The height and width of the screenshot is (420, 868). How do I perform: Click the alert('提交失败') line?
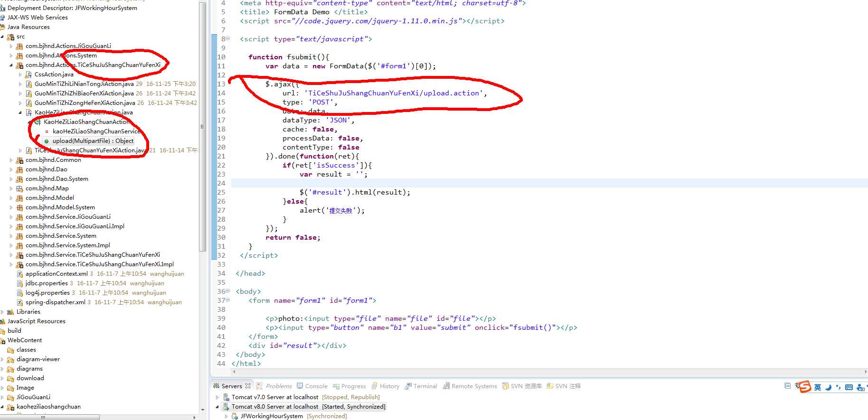(x=332, y=210)
